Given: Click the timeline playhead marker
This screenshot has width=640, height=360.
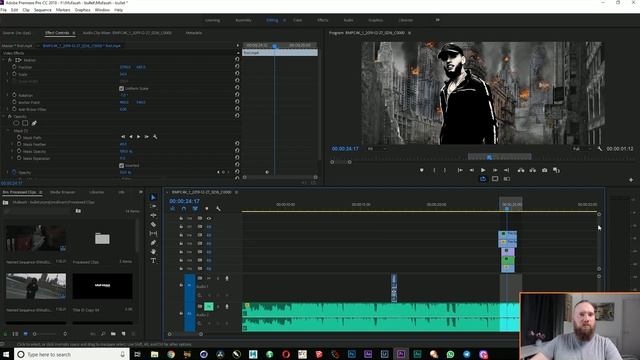Looking at the screenshot, I should point(507,209).
